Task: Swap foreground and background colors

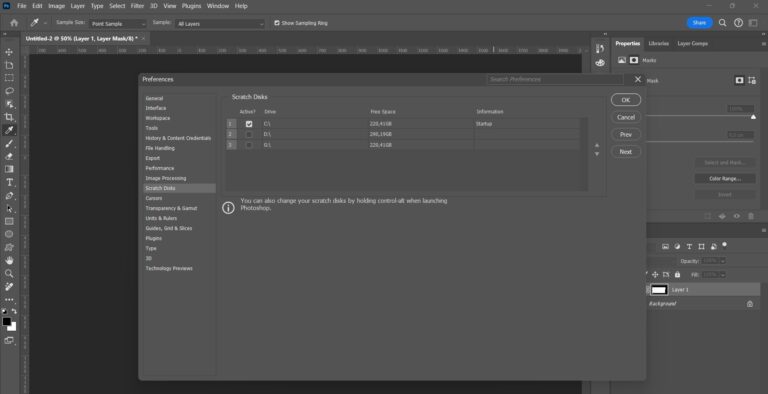Action: pos(14,312)
